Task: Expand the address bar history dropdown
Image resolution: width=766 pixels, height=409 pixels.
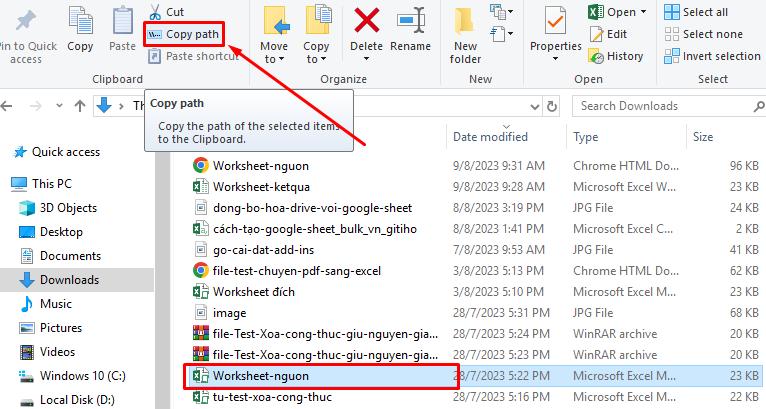Action: point(535,106)
